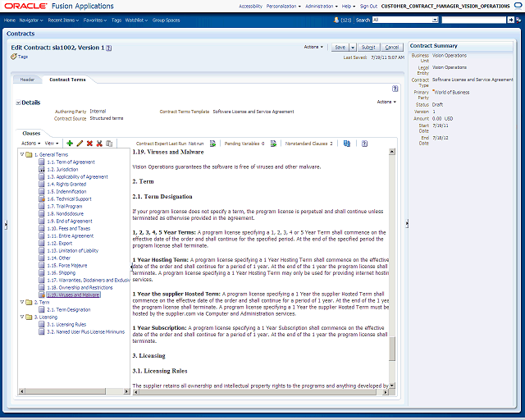Open the Navigator menu
525x420 pixels.
[31, 20]
